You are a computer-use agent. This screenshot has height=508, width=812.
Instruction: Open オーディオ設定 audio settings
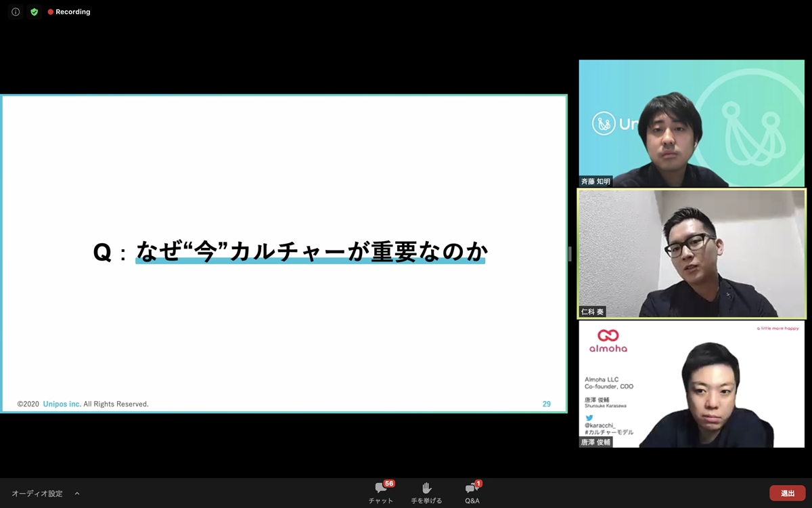tap(37, 494)
